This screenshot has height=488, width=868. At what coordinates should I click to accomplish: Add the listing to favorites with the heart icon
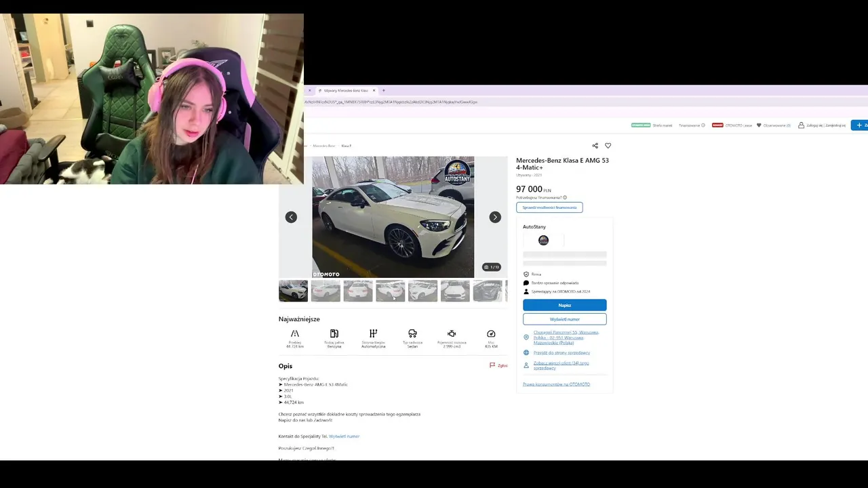click(608, 146)
